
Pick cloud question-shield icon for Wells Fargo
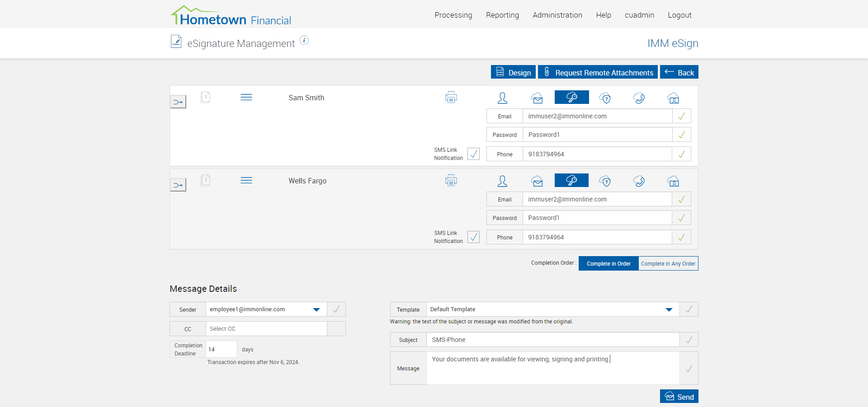[x=605, y=181]
